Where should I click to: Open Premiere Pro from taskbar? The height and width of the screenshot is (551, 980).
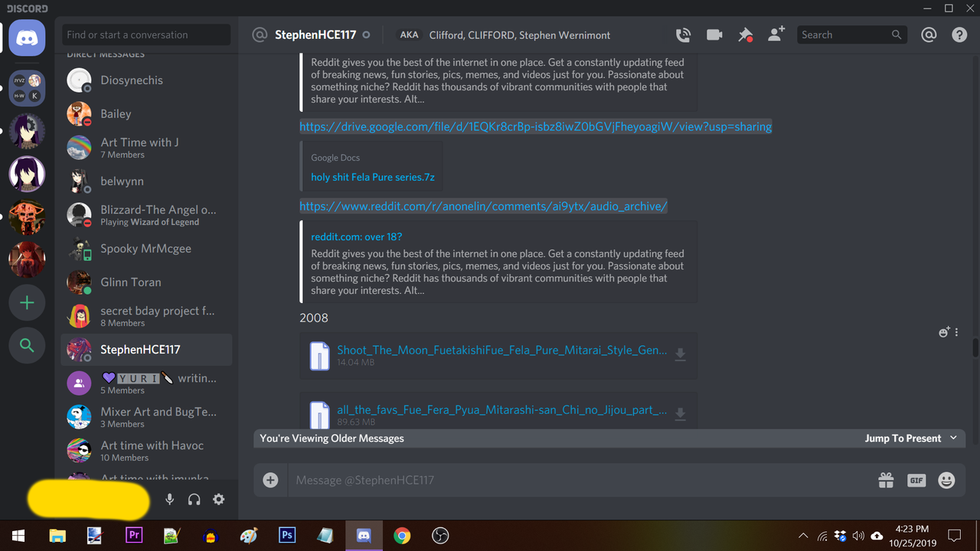[x=134, y=536]
